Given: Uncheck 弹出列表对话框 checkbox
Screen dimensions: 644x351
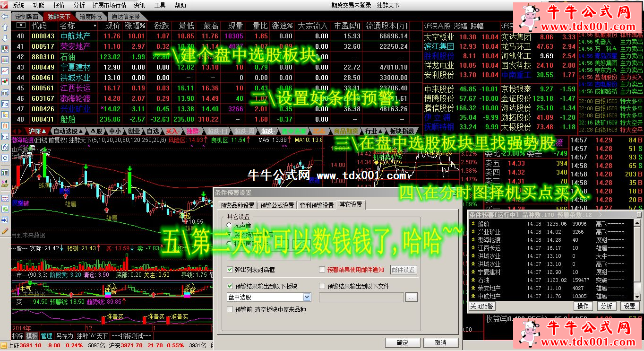Looking at the screenshot, I should [229, 270].
